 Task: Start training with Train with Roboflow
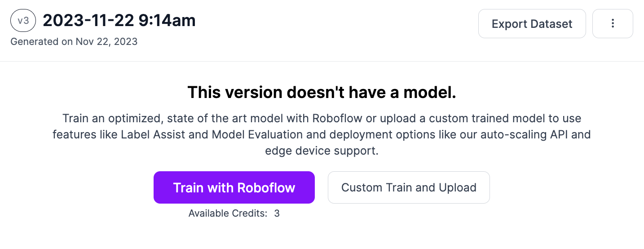coord(234,187)
